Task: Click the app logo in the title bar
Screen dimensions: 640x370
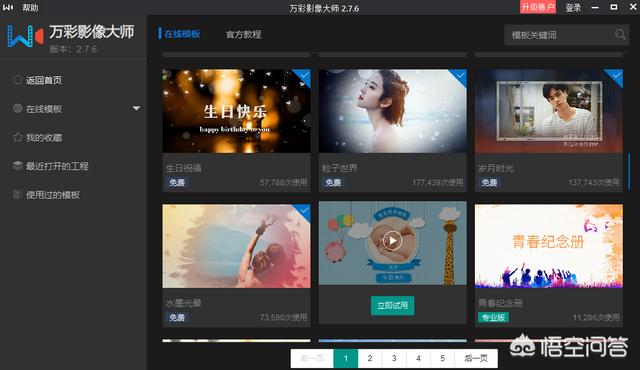Action: point(8,7)
